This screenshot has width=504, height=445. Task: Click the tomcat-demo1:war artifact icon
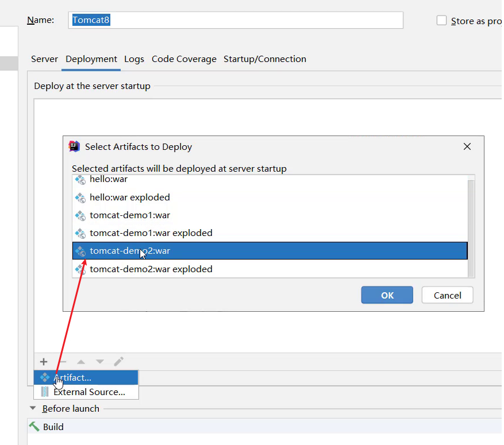tap(80, 215)
